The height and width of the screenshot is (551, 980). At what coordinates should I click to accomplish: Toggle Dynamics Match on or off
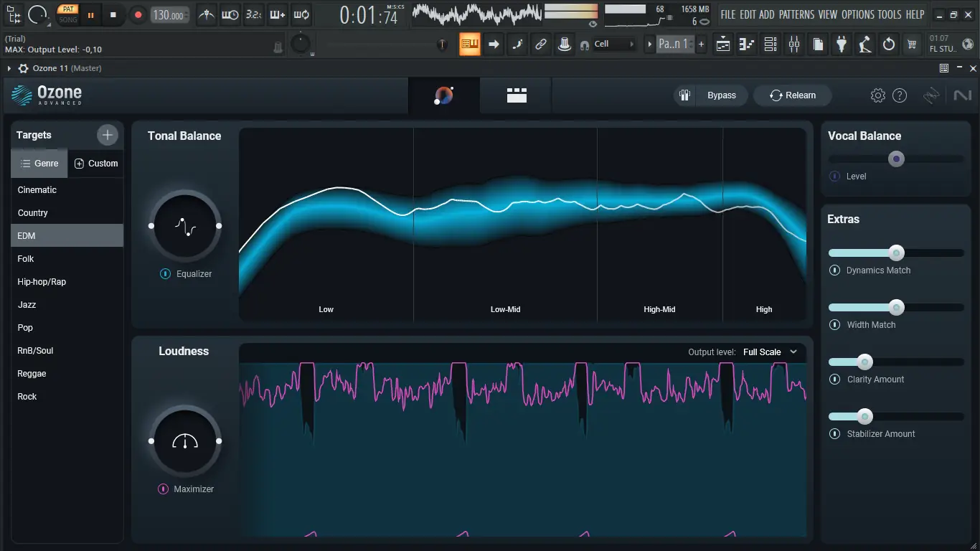tap(834, 270)
